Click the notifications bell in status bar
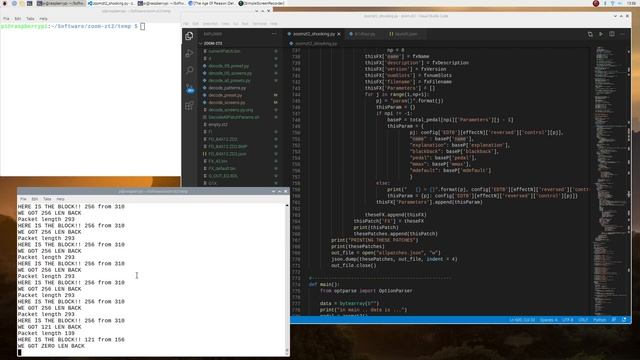Screen dimensions: 640x360 click(x=624, y=320)
